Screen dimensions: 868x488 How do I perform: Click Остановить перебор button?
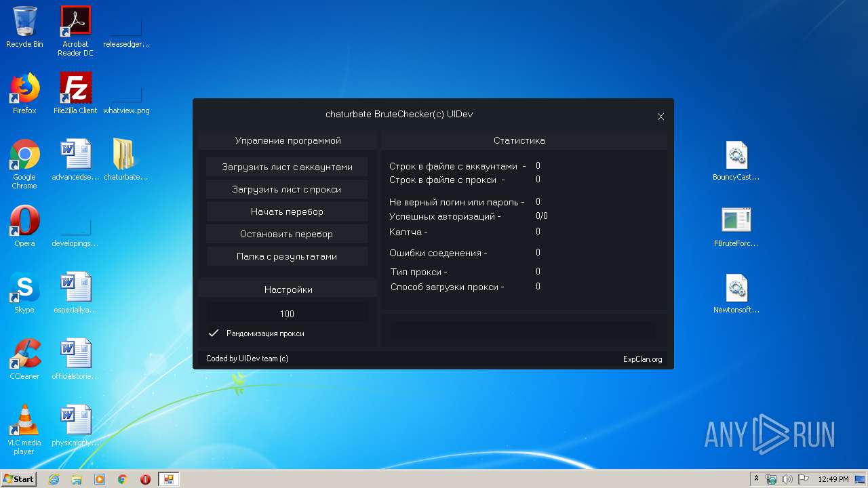pyautogui.click(x=287, y=234)
